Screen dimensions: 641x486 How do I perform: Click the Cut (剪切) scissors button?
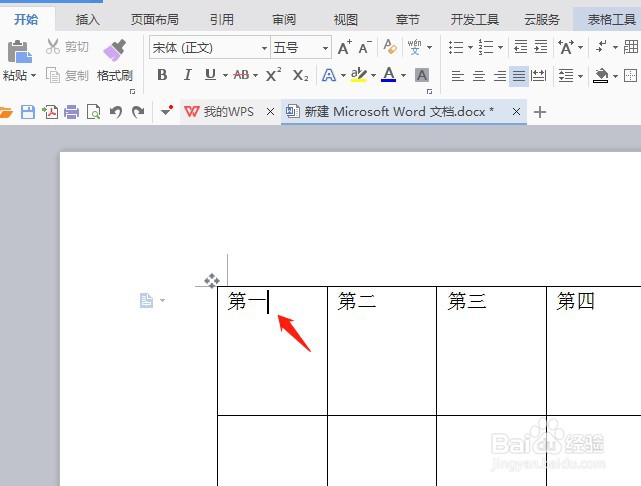pyautogui.click(x=67, y=47)
